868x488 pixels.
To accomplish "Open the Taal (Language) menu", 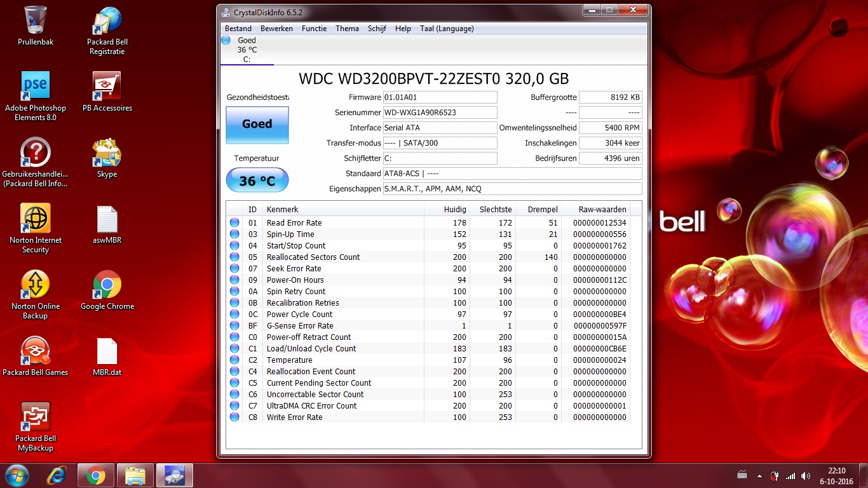I will click(x=447, y=29).
